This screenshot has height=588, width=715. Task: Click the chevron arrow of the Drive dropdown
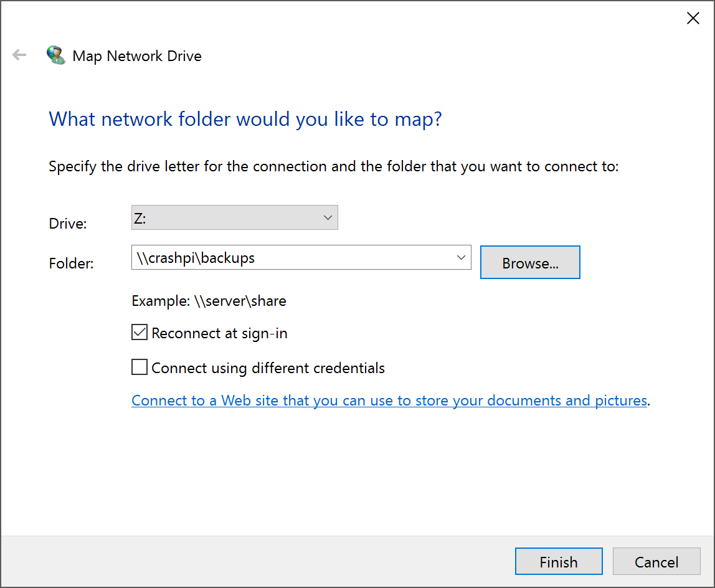tap(328, 217)
